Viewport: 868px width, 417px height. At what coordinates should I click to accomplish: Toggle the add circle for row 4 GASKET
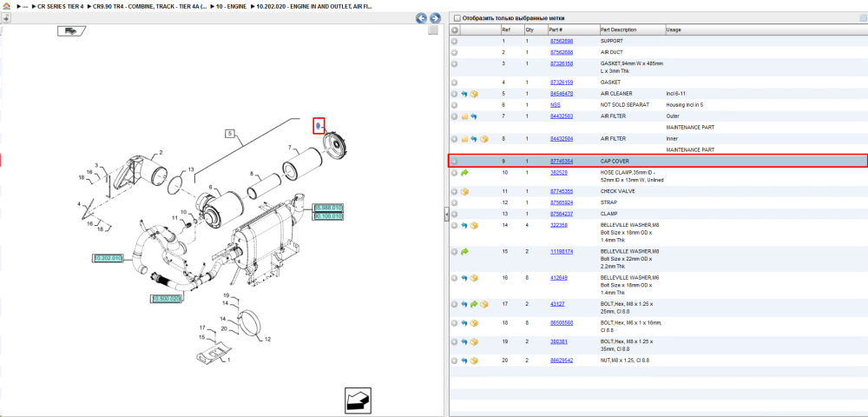click(x=454, y=83)
